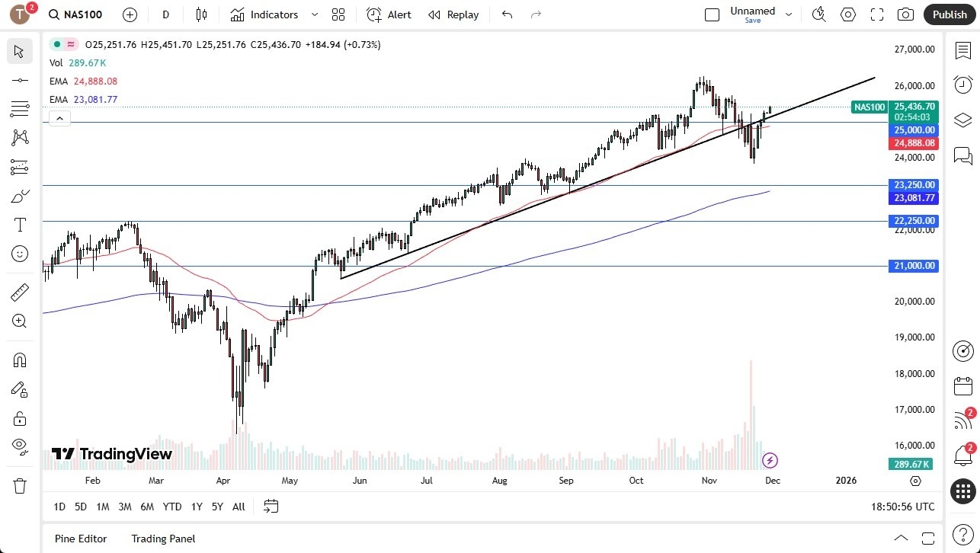This screenshot has height=553, width=980.
Task: Open the Indicators dropdown arrow
Action: (314, 14)
